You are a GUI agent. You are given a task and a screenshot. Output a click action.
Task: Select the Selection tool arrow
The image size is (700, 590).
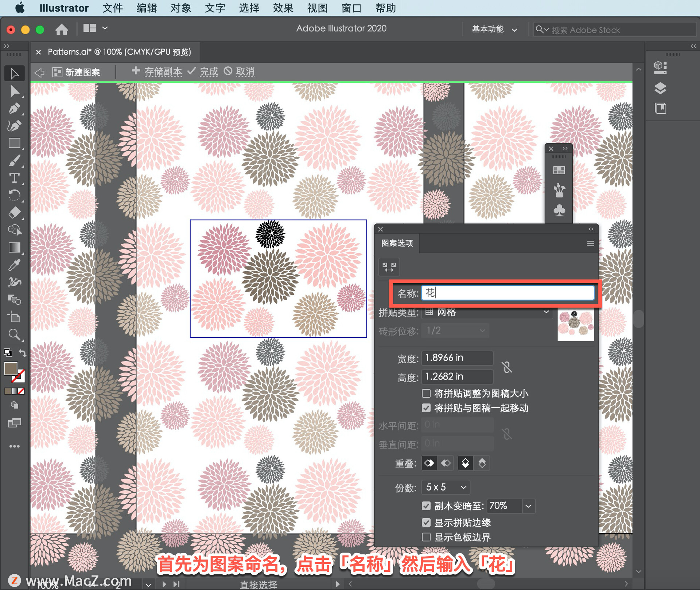15,73
